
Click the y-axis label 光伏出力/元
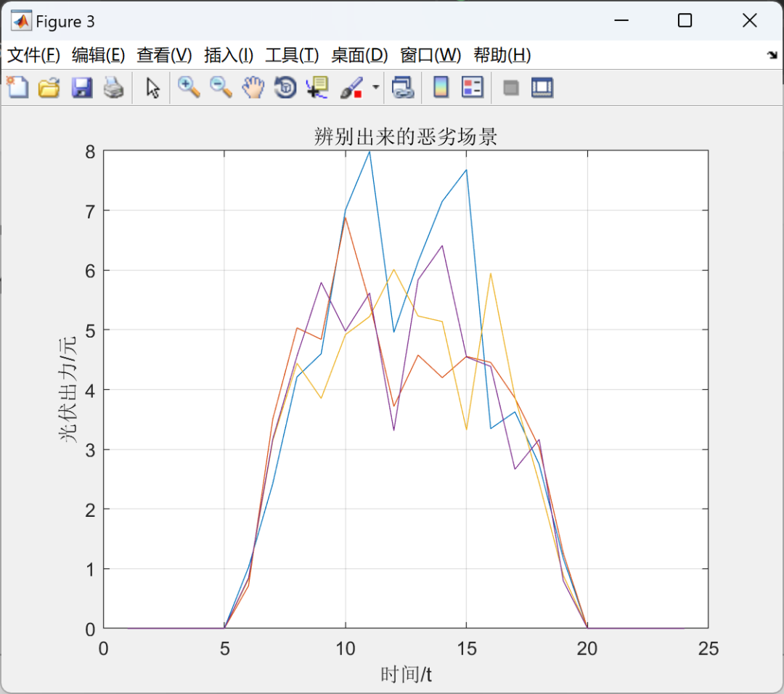pyautogui.click(x=68, y=389)
